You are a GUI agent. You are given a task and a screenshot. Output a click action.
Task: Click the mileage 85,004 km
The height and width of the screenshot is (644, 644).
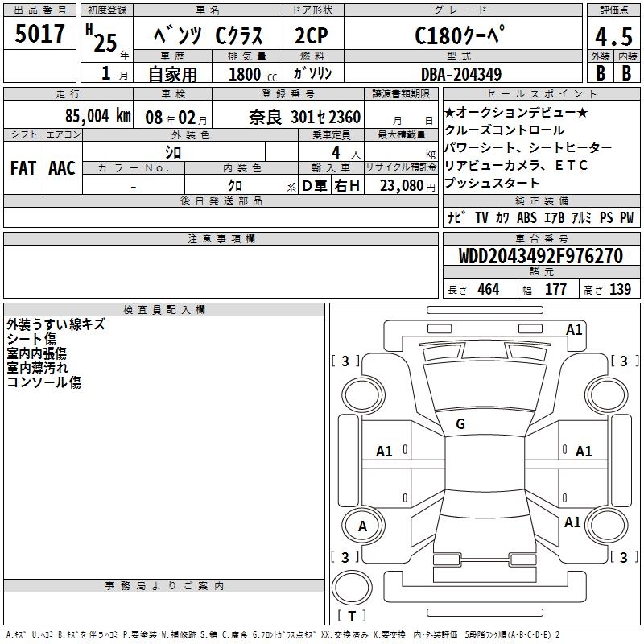(x=98, y=116)
